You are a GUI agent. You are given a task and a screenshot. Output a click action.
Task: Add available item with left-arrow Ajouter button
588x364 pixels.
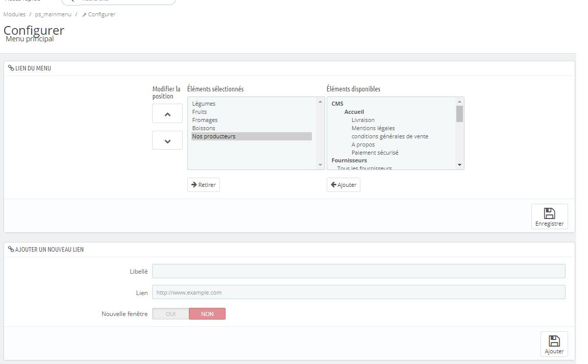coord(343,185)
